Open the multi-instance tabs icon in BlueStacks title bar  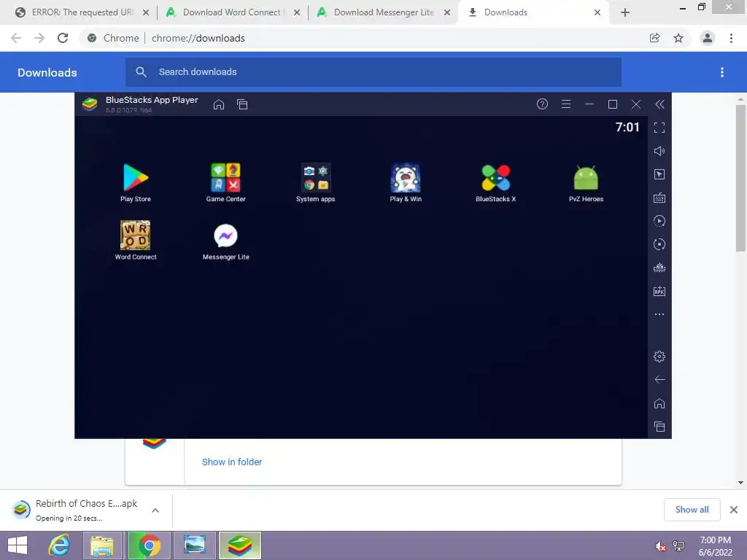tap(242, 104)
